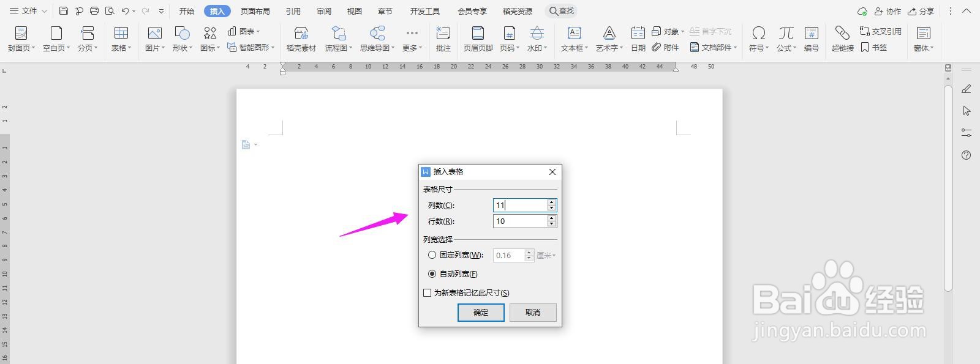Insert a 图表 chart
This screenshot has width=980, height=364.
[243, 31]
